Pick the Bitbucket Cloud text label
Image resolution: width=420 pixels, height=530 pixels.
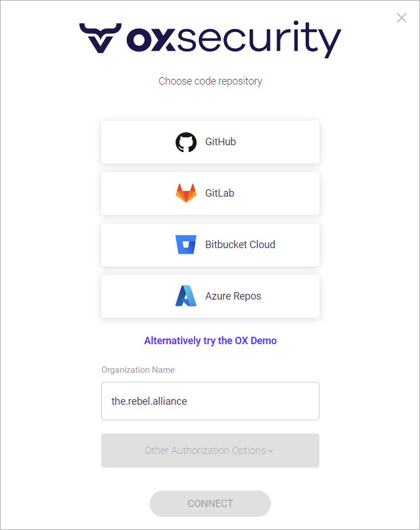[240, 245]
